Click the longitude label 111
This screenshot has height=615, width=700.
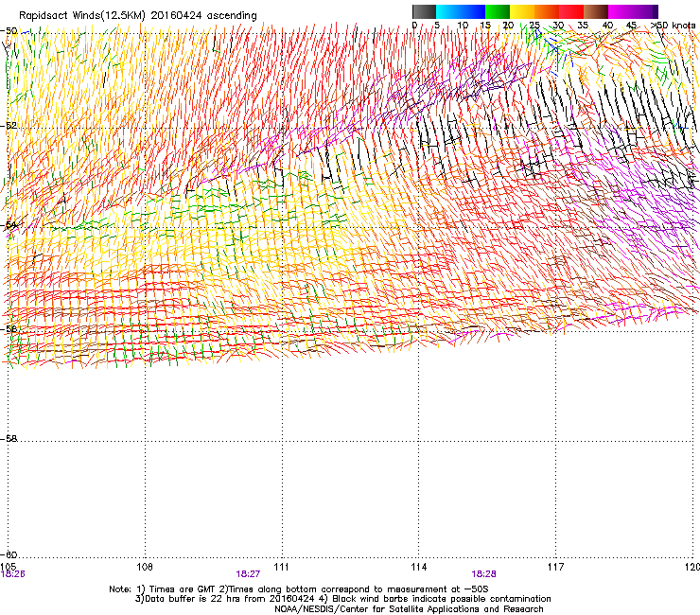click(281, 567)
